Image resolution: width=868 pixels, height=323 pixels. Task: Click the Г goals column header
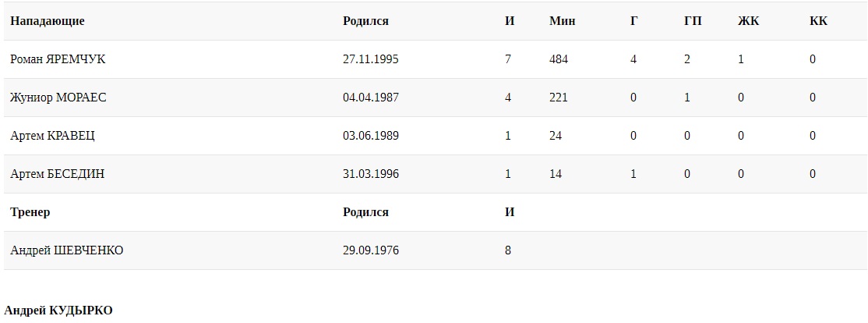(x=634, y=21)
